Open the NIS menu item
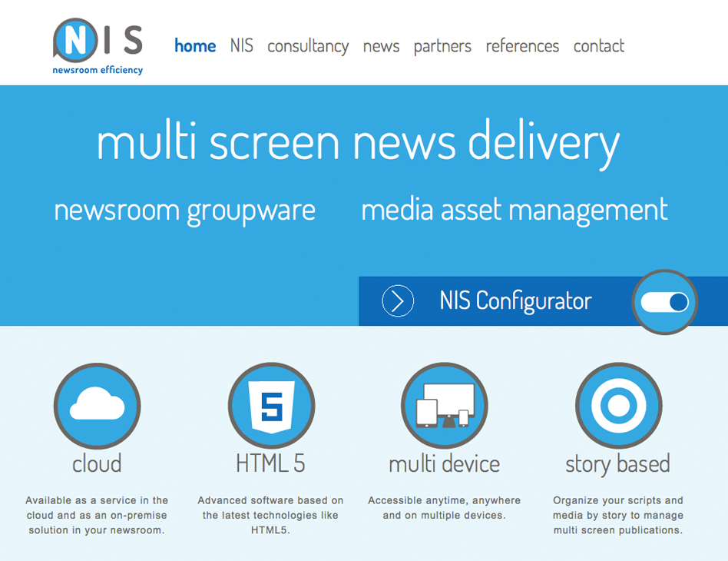 [241, 46]
